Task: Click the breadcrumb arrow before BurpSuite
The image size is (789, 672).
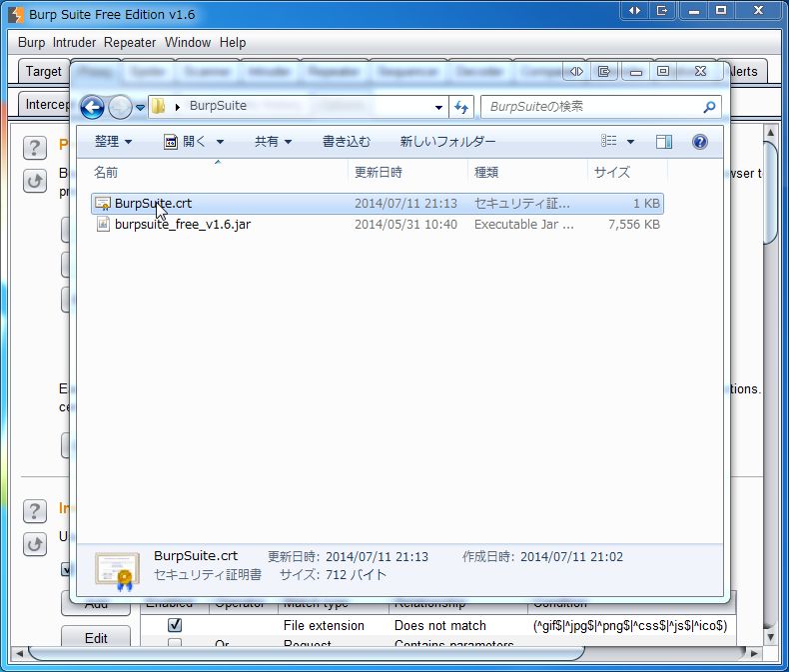Action: (x=177, y=107)
